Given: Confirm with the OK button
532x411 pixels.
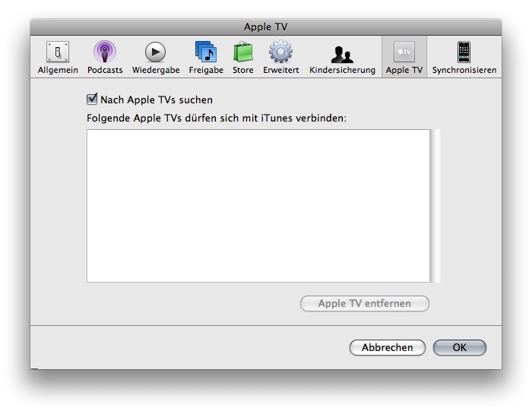Looking at the screenshot, I should tap(459, 348).
